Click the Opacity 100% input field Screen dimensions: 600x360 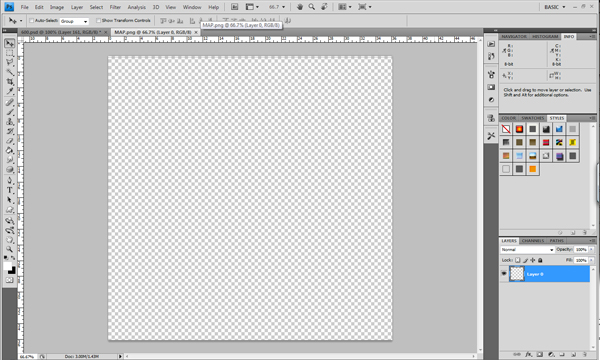(x=581, y=249)
